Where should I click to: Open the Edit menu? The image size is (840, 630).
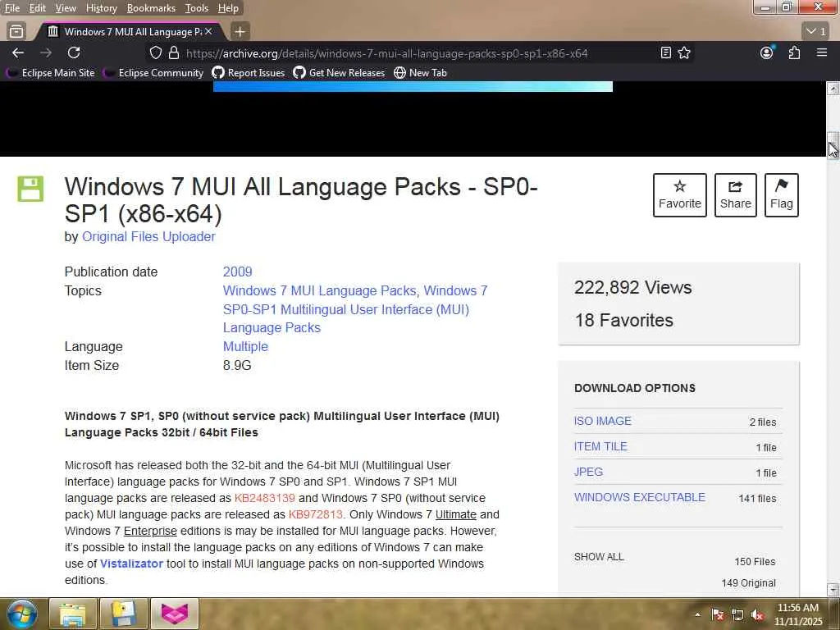[37, 8]
